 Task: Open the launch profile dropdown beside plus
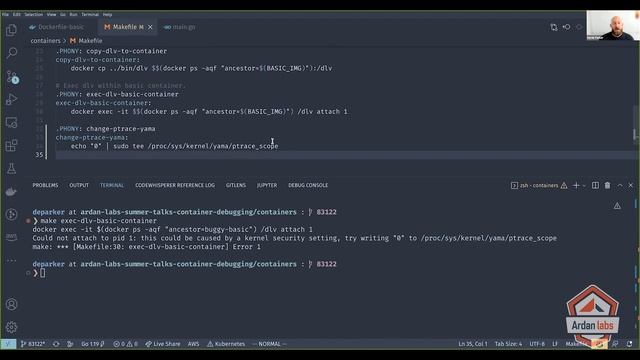[x=584, y=185]
